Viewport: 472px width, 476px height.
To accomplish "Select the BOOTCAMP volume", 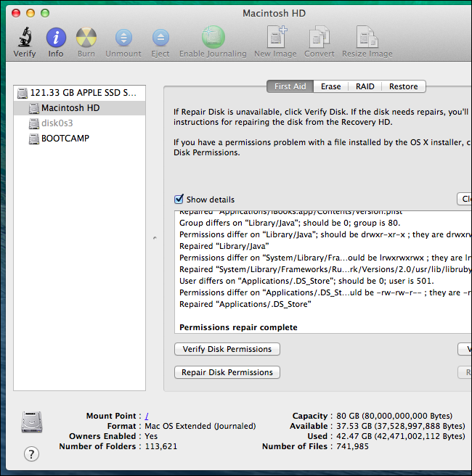I will coord(80,139).
